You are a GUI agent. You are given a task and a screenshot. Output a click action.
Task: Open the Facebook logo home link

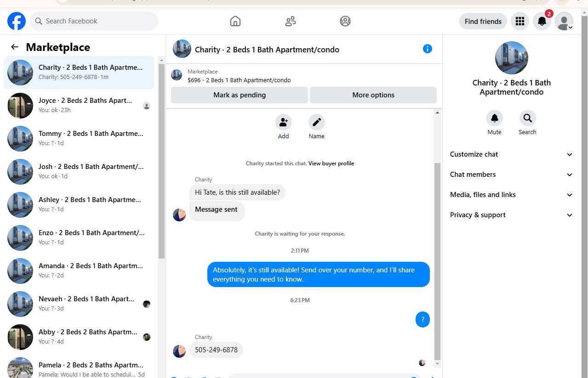tap(17, 21)
